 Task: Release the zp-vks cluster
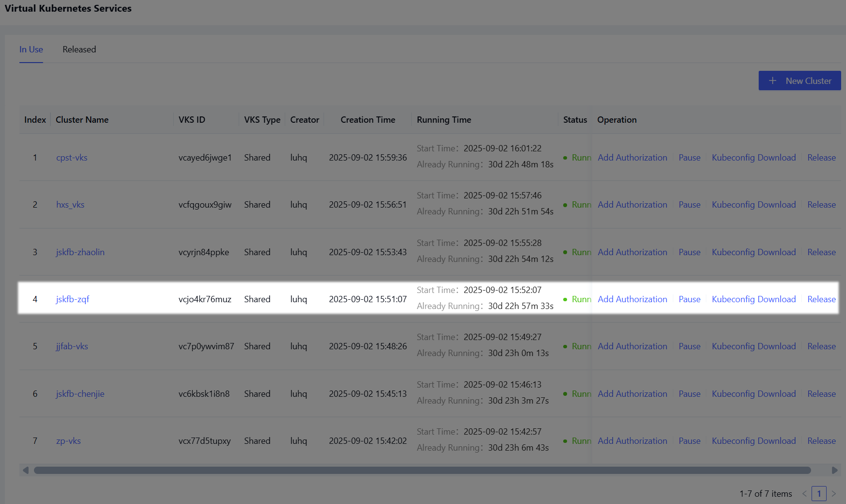(x=821, y=441)
